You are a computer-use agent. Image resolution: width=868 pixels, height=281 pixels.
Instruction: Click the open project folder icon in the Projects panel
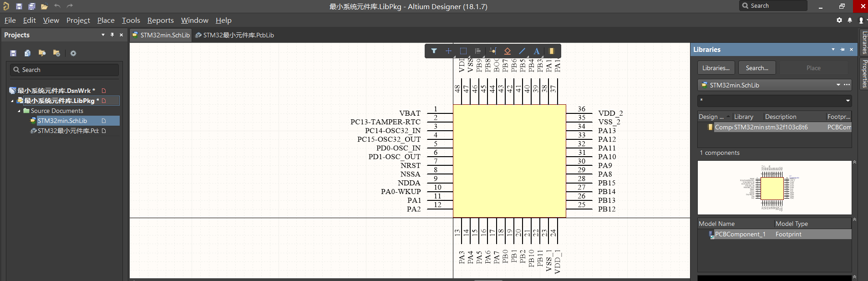click(42, 53)
